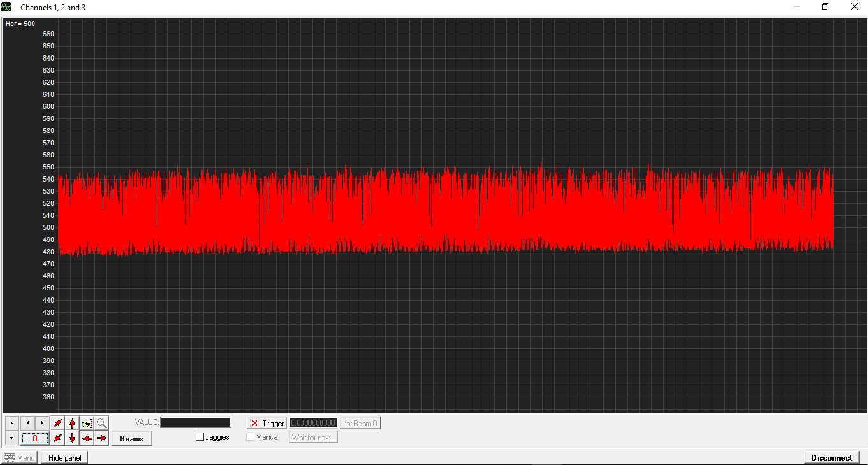Screen dimensions: 868x465
Task: Click the red right arrow icon
Action: pos(102,438)
